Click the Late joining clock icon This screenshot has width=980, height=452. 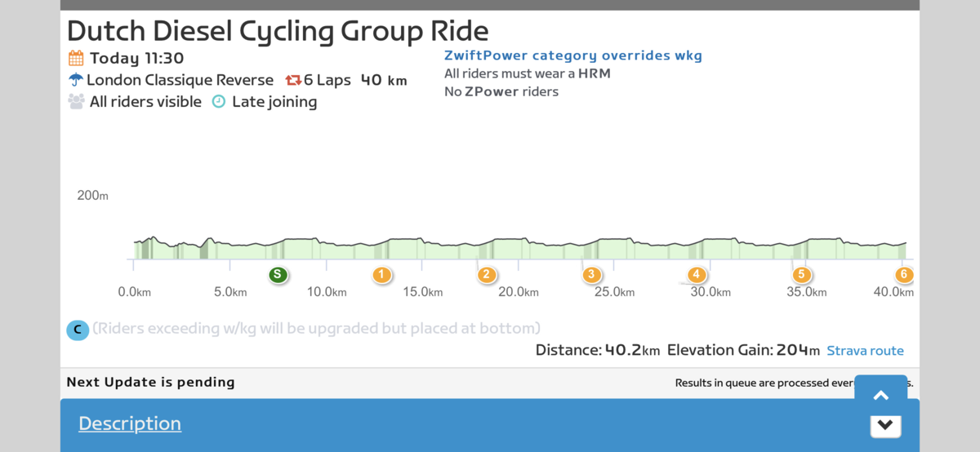[x=219, y=102]
